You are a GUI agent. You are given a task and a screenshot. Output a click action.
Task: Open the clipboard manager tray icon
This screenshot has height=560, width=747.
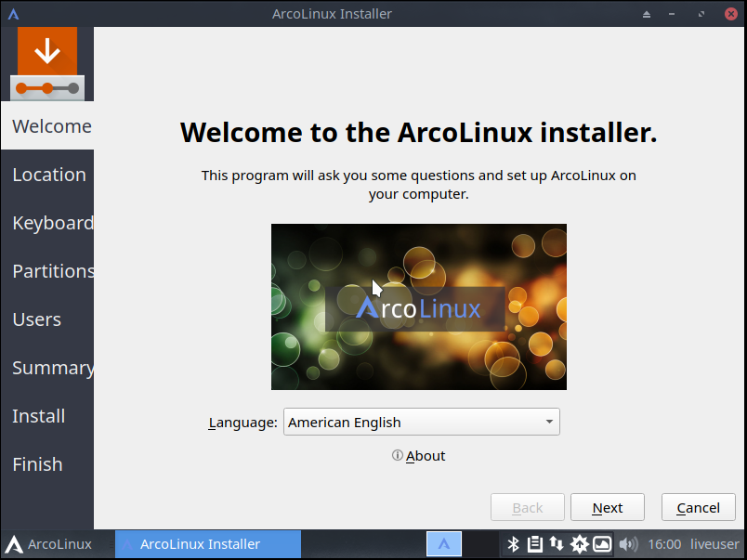(x=535, y=544)
